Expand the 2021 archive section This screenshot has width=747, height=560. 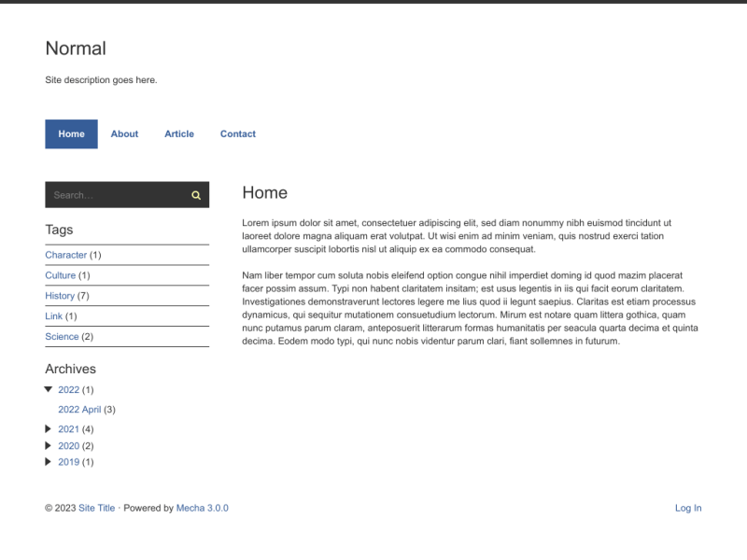pos(49,428)
